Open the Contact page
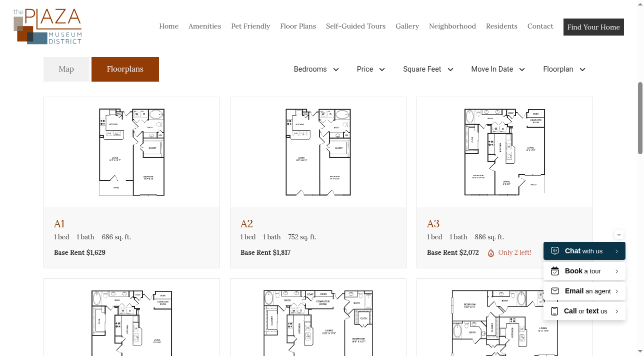 click(x=540, y=26)
